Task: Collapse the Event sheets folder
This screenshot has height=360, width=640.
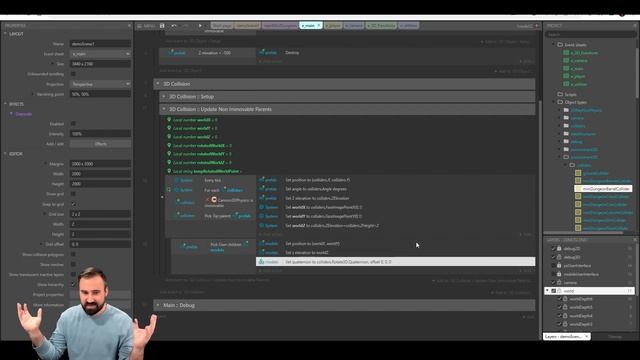Action: tap(554, 44)
